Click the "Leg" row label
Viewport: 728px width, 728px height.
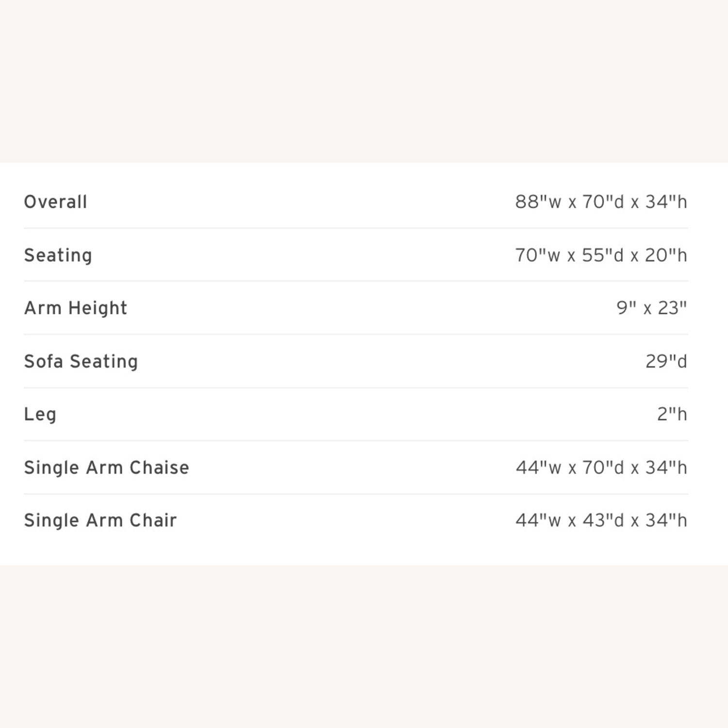[x=40, y=414]
